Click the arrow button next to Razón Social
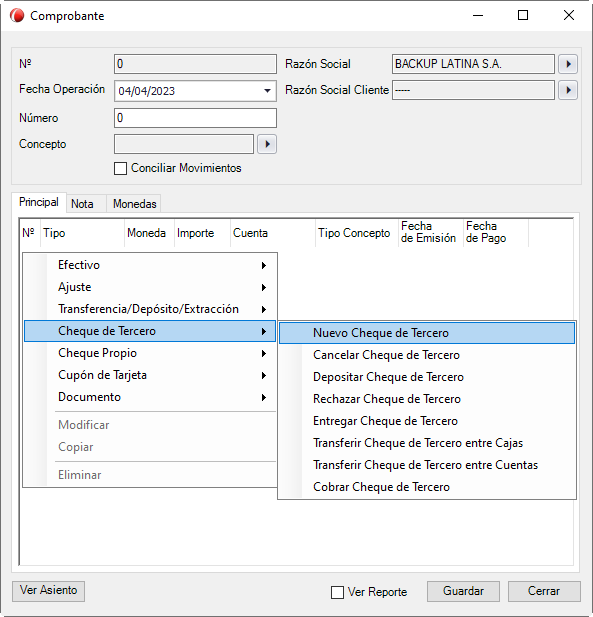593x617 pixels. tap(568, 64)
